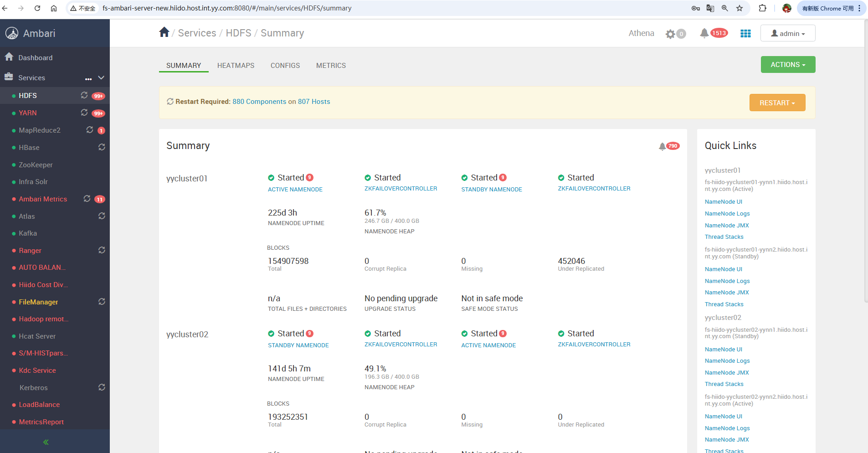Open the admin user dropdown
Viewport: 868px width, 453px height.
point(787,33)
